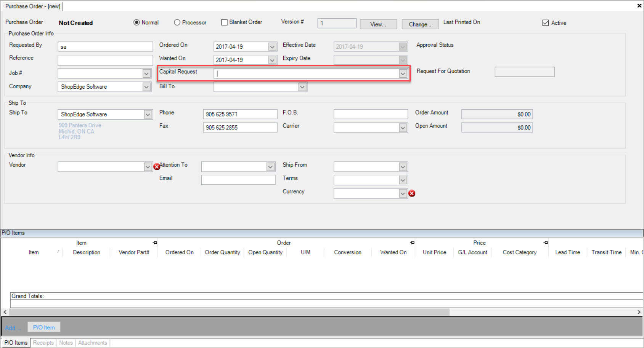Click the scroll left arrow of items grid
This screenshot has width=644, height=348.
(x=5, y=312)
